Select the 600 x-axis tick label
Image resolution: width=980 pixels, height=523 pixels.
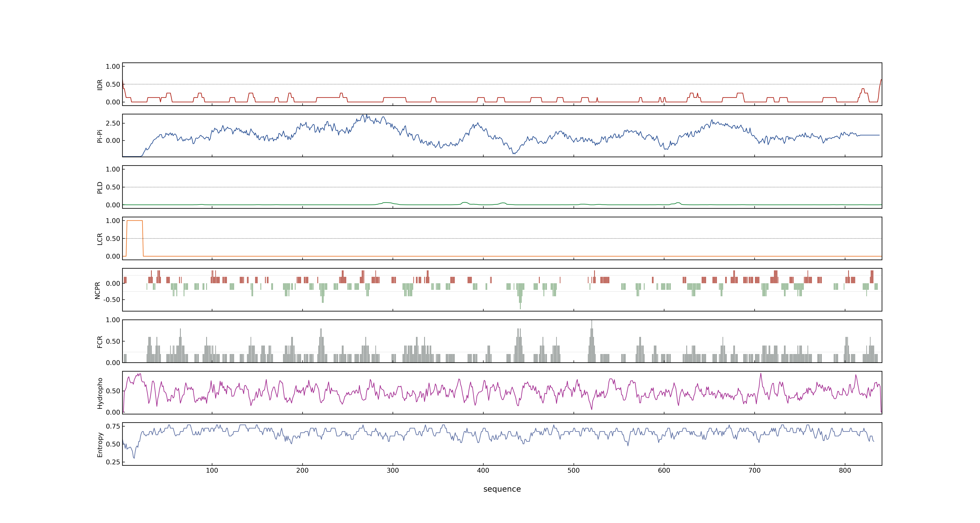coord(664,470)
